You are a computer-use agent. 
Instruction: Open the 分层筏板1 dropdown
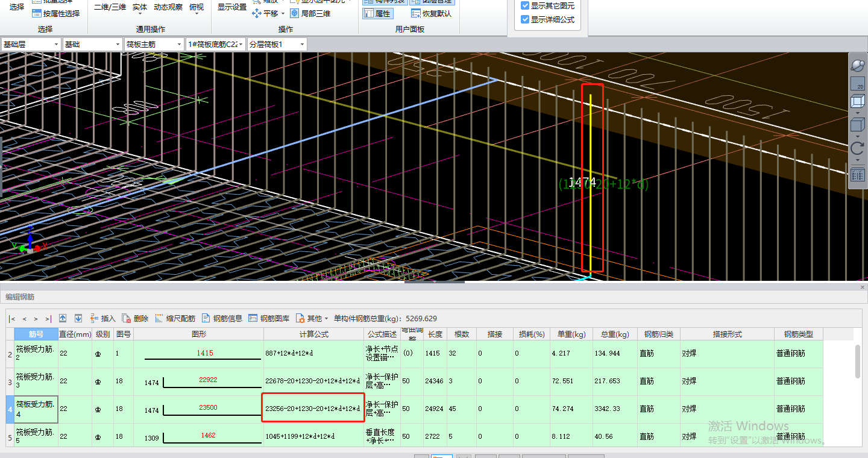click(x=277, y=45)
